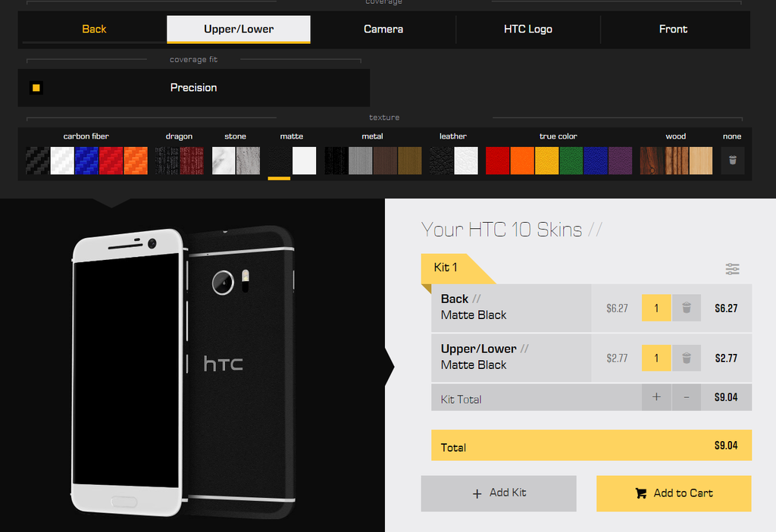Select brown metal texture swatch
776x532 pixels.
coord(385,161)
